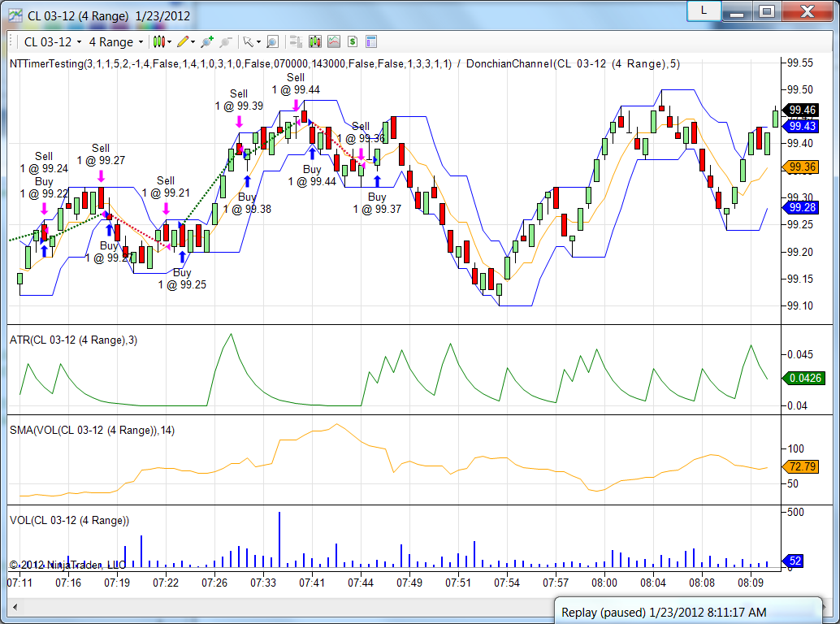
Task: Click the DonchianChannel indicator label
Action: 573,63
